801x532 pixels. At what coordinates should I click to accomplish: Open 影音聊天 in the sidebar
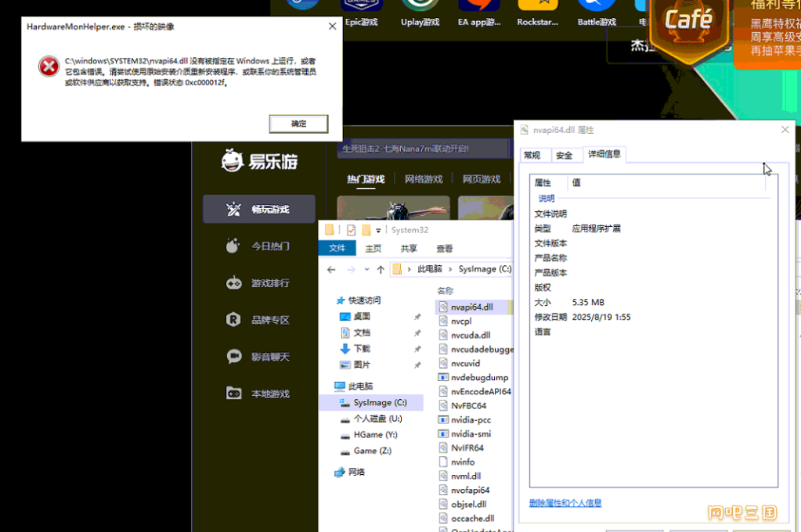(259, 357)
